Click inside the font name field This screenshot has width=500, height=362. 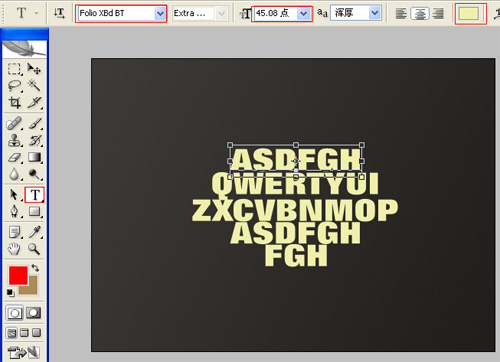(x=116, y=13)
